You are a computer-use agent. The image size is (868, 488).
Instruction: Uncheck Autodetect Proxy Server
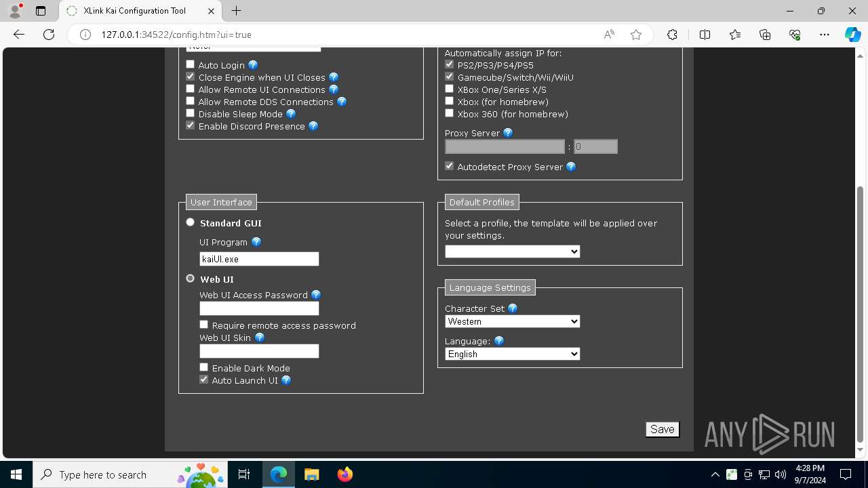pos(450,166)
